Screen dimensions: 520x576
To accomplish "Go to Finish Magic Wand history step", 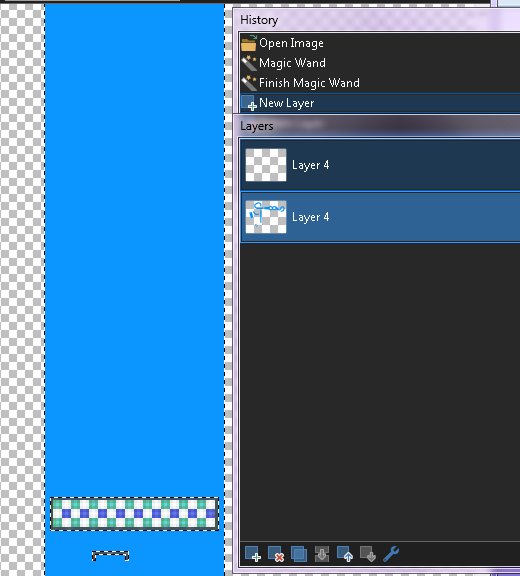I will (x=380, y=83).
